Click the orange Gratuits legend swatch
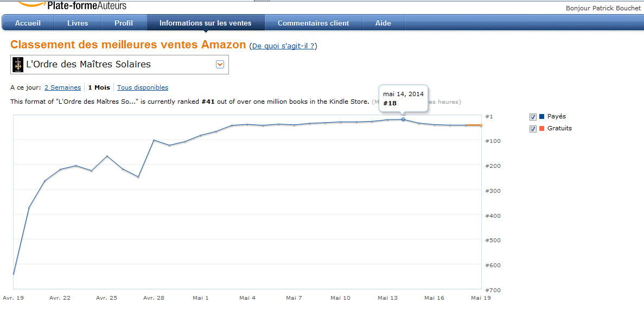This screenshot has width=644, height=309. tap(541, 129)
